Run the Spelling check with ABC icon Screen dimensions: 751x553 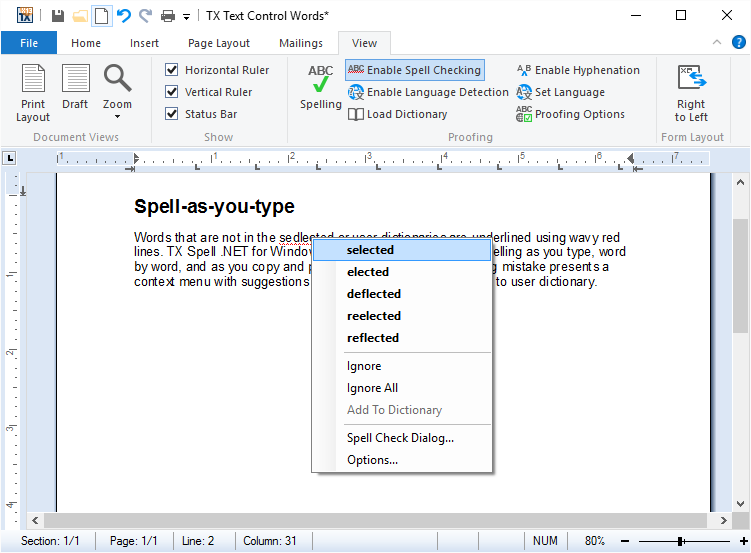pos(321,88)
